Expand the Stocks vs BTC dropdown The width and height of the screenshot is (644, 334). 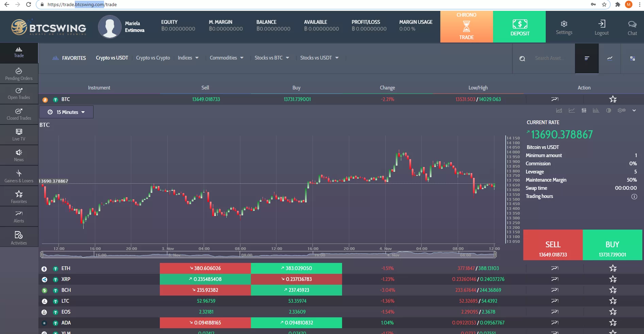click(x=272, y=58)
